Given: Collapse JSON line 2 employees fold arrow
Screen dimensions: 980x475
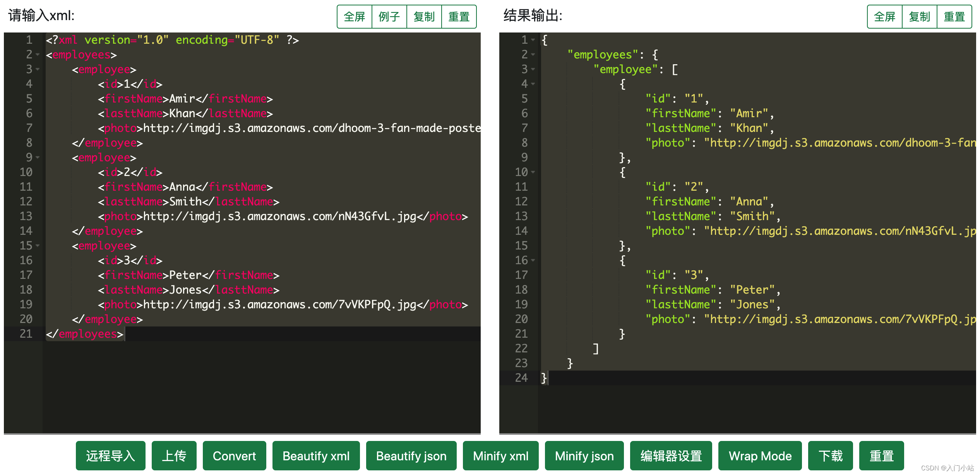Looking at the screenshot, I should click(x=533, y=55).
